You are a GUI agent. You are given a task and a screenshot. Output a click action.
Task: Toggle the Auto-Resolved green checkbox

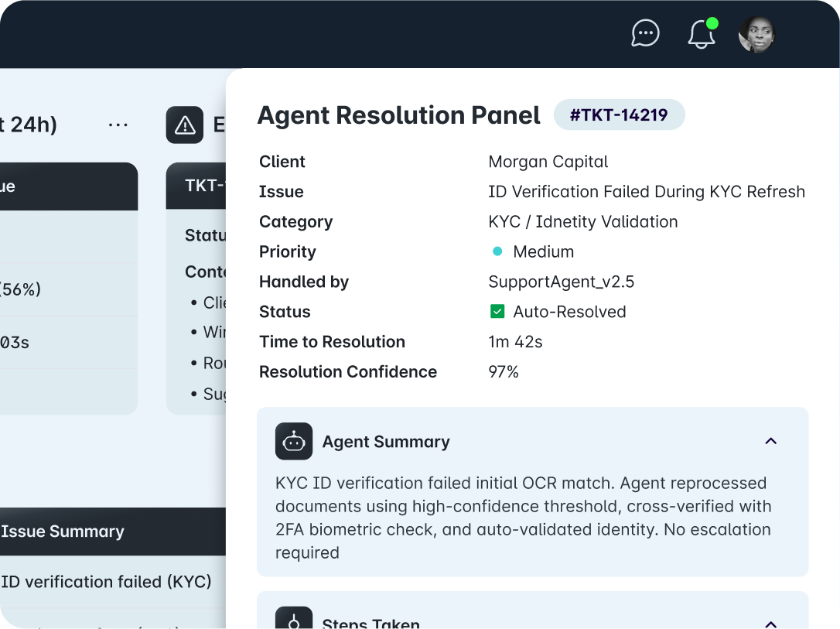497,312
